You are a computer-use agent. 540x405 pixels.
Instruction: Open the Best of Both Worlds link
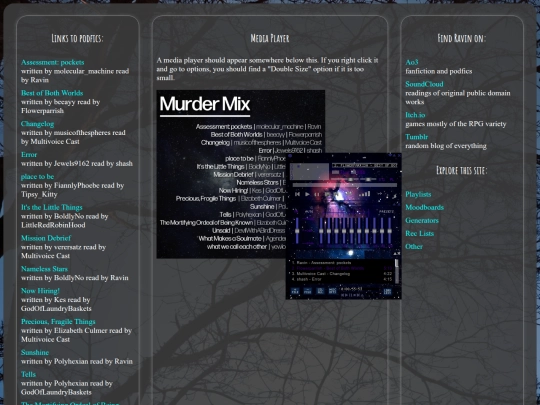coord(52,93)
